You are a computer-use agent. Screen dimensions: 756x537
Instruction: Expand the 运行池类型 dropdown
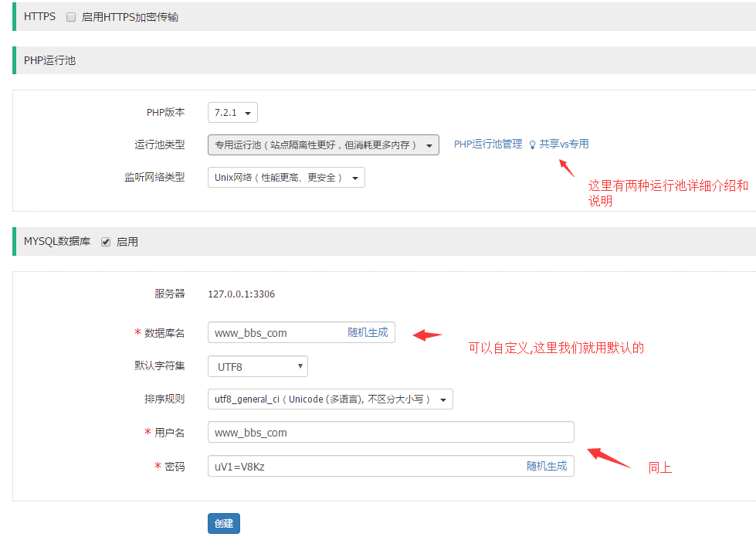(x=323, y=145)
